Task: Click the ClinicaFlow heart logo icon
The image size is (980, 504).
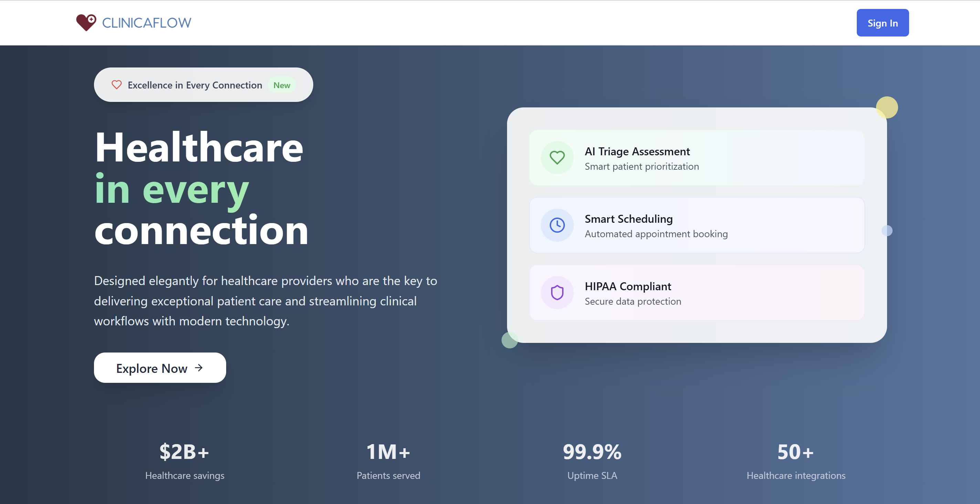Action: click(86, 22)
